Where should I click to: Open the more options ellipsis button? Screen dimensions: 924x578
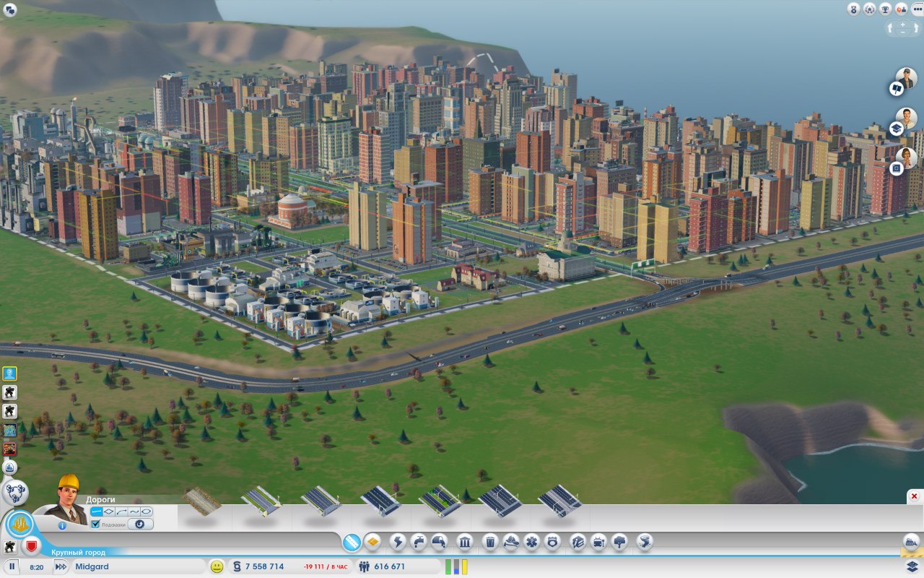[x=917, y=9]
